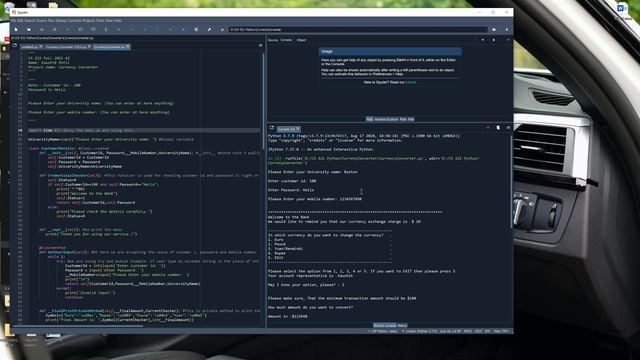Stop execution red console button
This screenshot has width=640, height=360.
[488, 128]
